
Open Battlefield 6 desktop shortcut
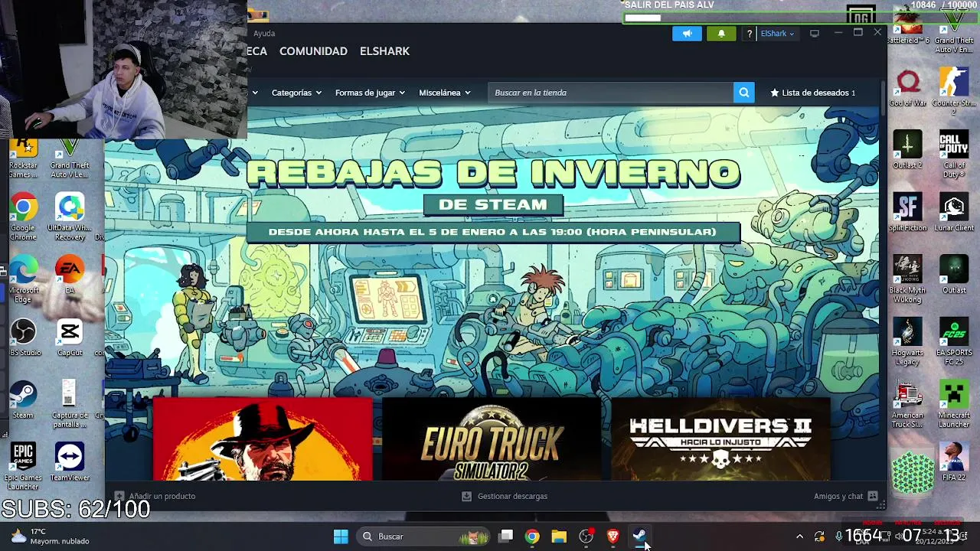[x=908, y=27]
